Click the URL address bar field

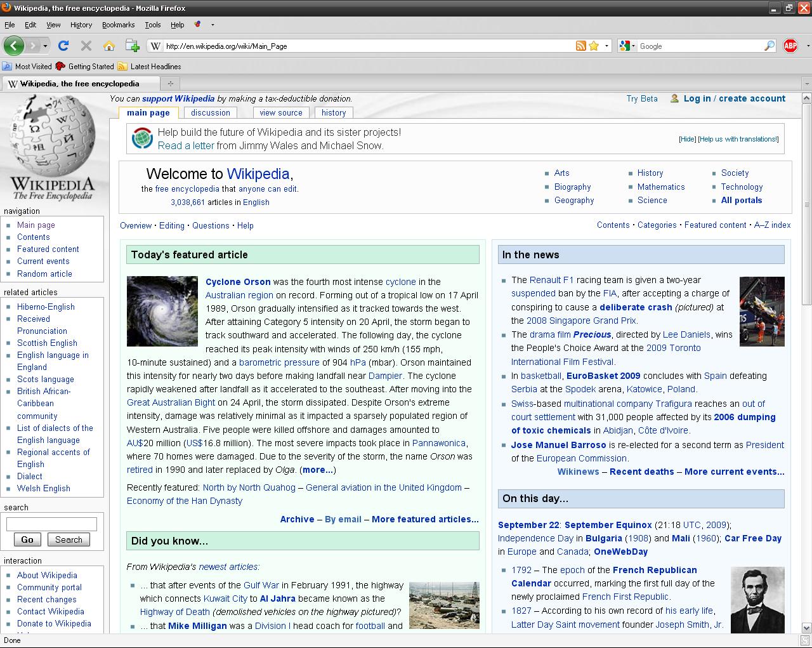point(368,46)
